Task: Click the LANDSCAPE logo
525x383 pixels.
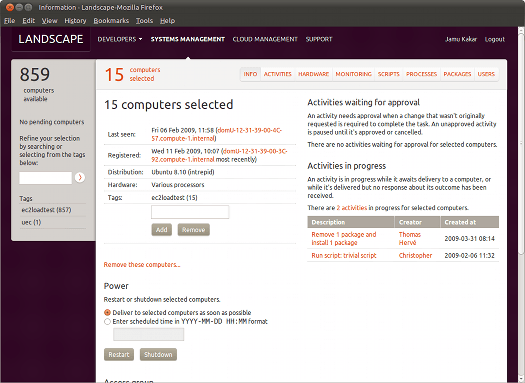Action: coord(51,39)
